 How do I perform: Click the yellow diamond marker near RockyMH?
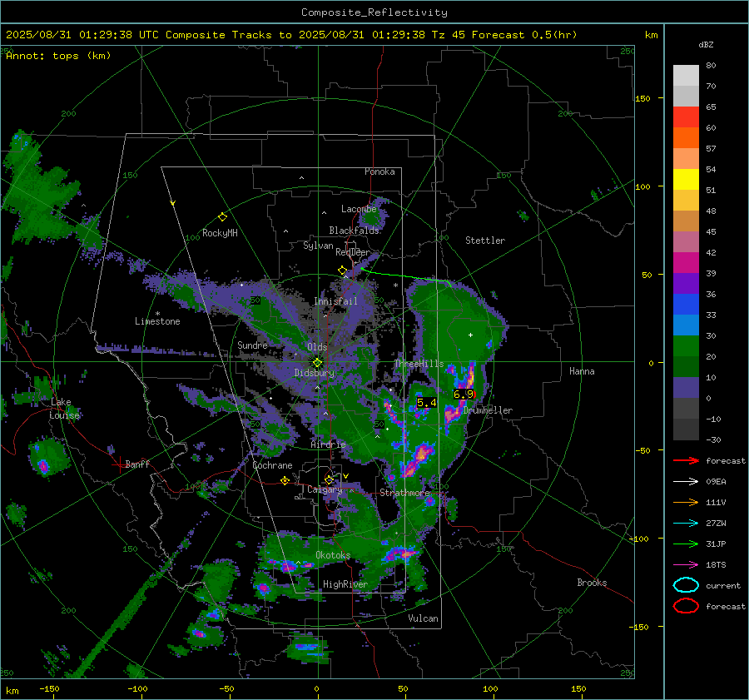pyautogui.click(x=222, y=217)
